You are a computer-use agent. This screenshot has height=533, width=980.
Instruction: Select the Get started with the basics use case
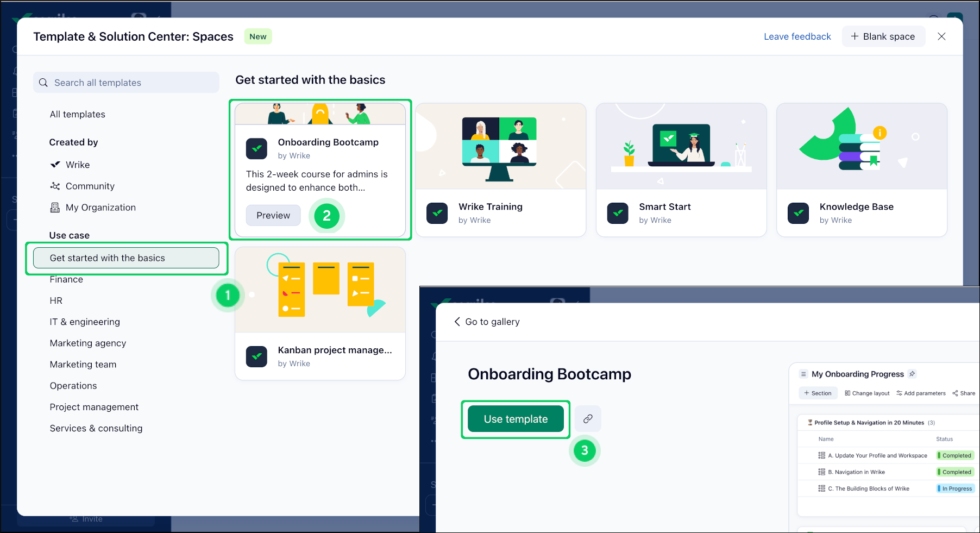tap(126, 258)
